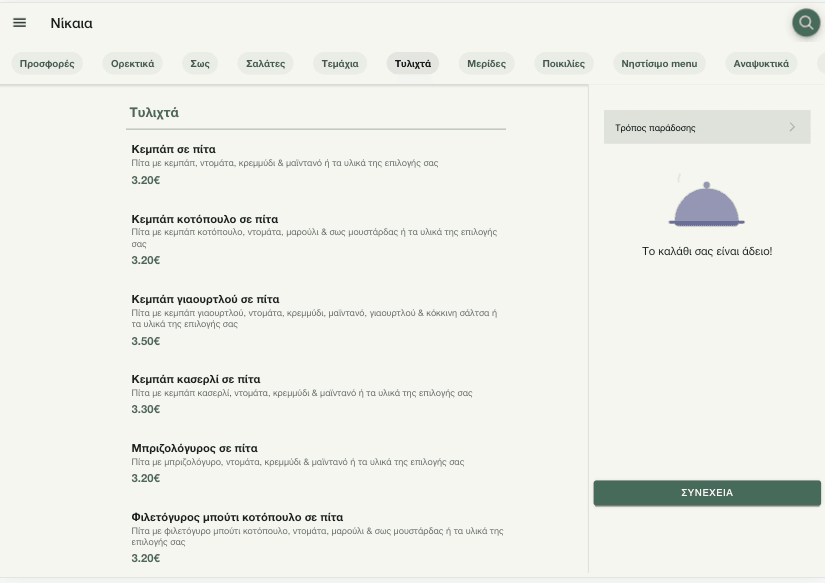Click the Τυλιχτά section heading
The image size is (825, 583).
pos(154,113)
